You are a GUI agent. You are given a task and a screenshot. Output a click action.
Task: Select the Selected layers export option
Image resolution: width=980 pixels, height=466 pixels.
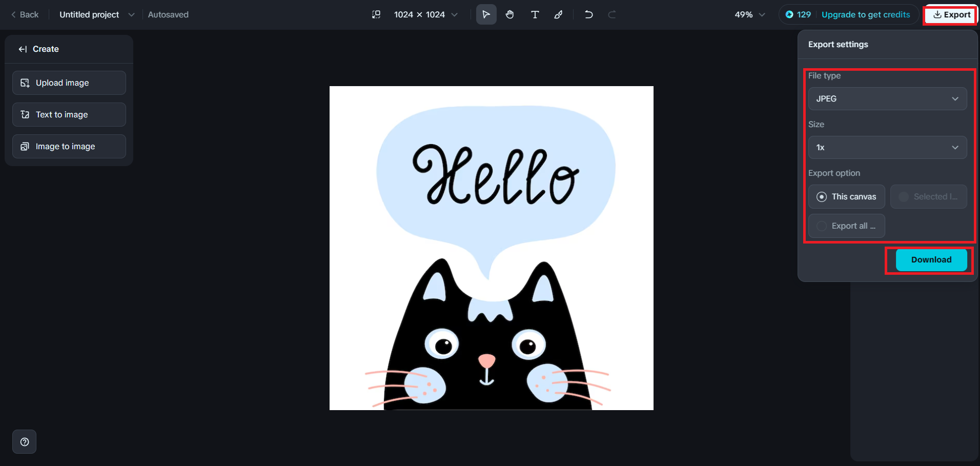[x=928, y=196]
